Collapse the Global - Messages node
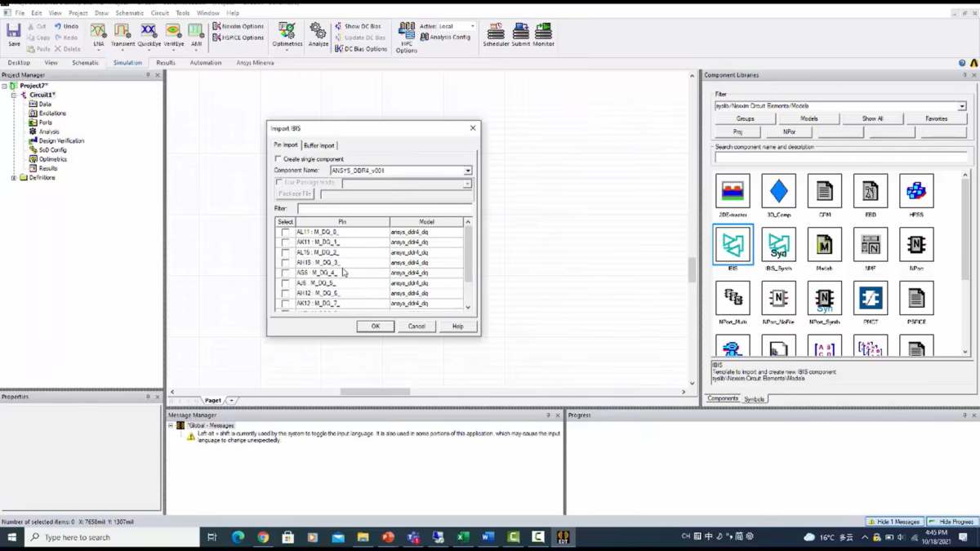 pyautogui.click(x=171, y=425)
